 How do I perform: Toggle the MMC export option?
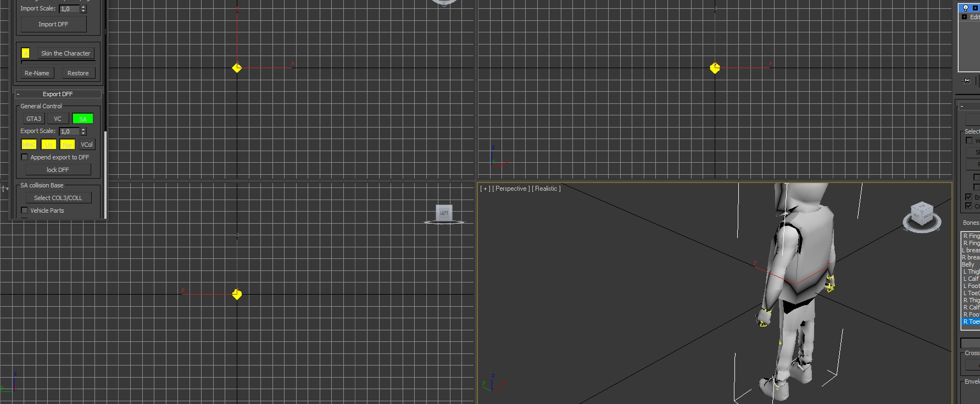click(x=29, y=145)
